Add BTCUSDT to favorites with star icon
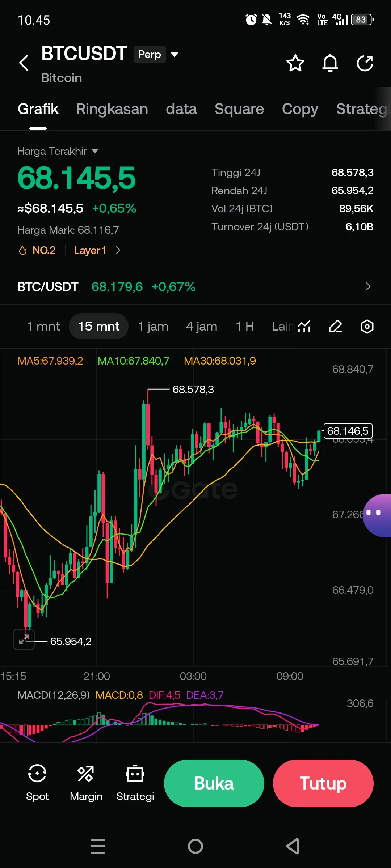The height and width of the screenshot is (868, 391). pyautogui.click(x=295, y=63)
